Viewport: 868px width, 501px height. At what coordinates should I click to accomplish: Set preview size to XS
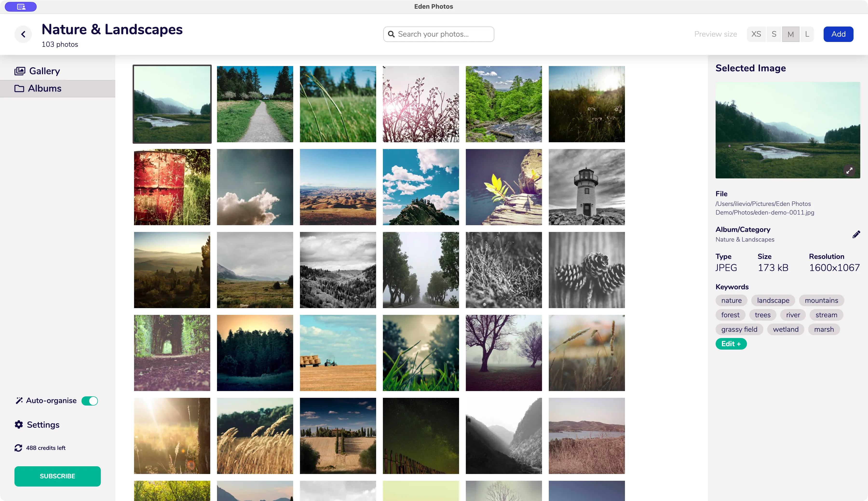[x=756, y=34]
